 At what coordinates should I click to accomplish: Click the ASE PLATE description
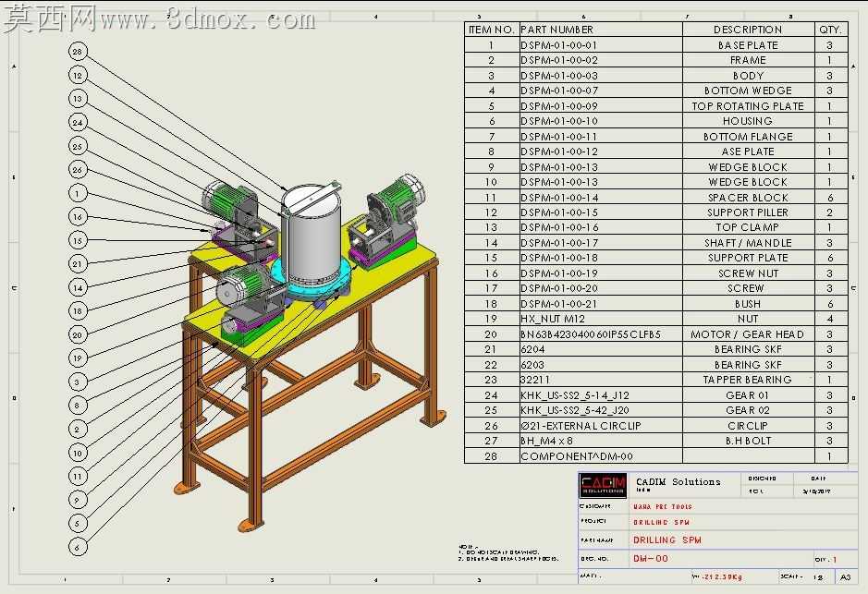(x=749, y=152)
